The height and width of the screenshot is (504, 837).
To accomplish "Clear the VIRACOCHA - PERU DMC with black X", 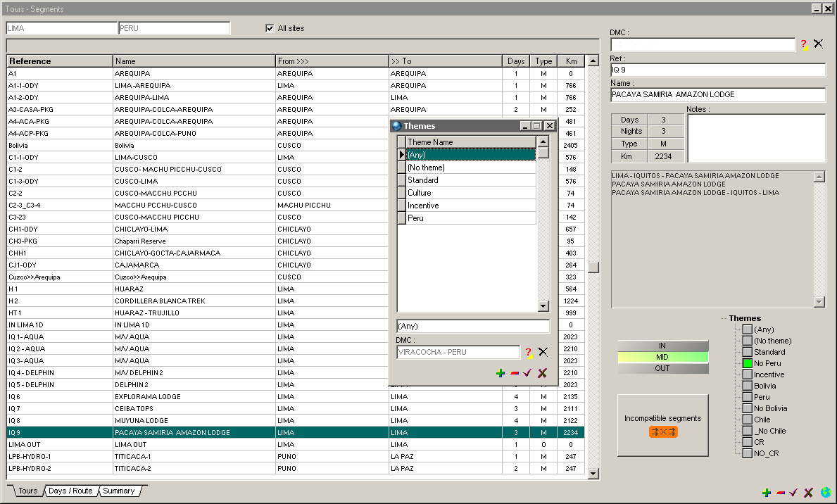I will pos(543,353).
